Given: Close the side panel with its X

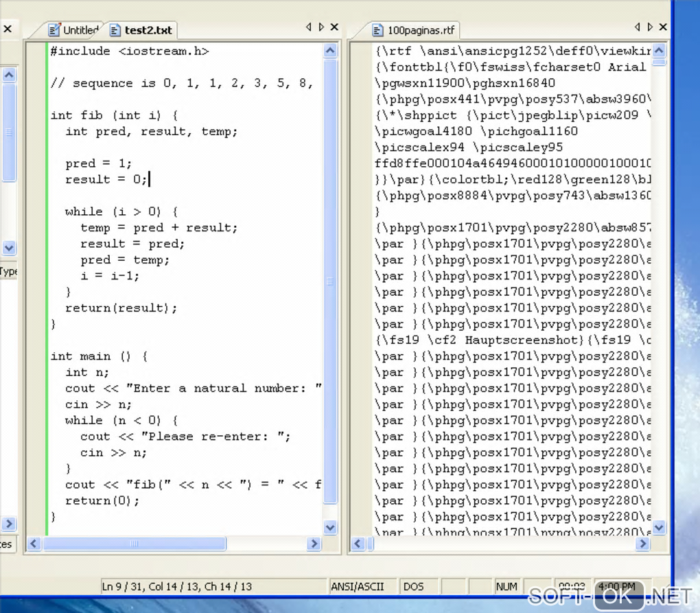Looking at the screenshot, I should [8, 29].
